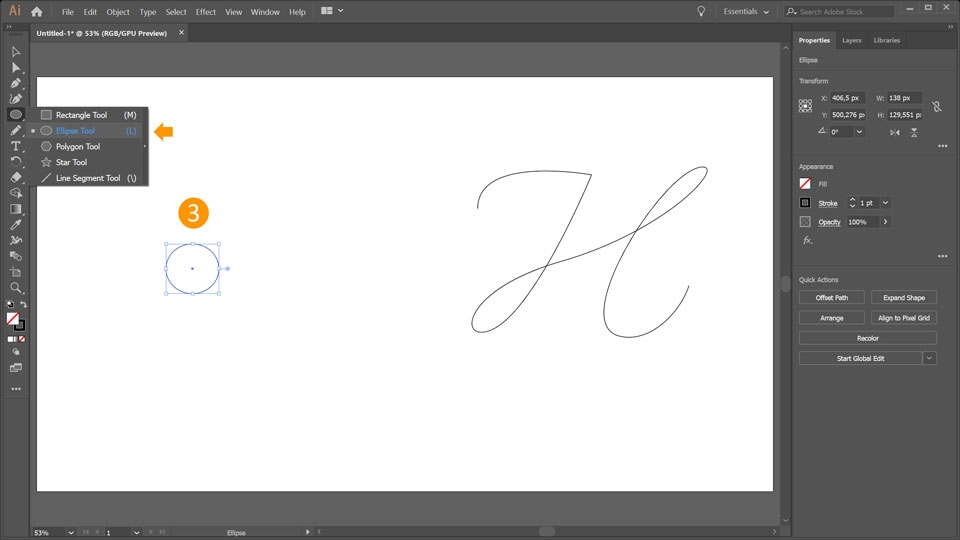The image size is (960, 540).
Task: Select the Gradient tool
Action: pos(16,209)
